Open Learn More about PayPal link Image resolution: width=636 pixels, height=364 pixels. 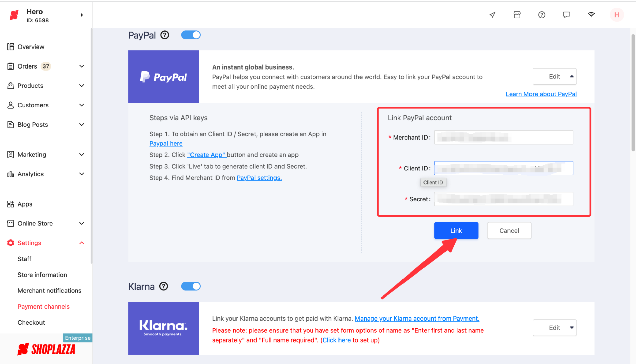[541, 94]
